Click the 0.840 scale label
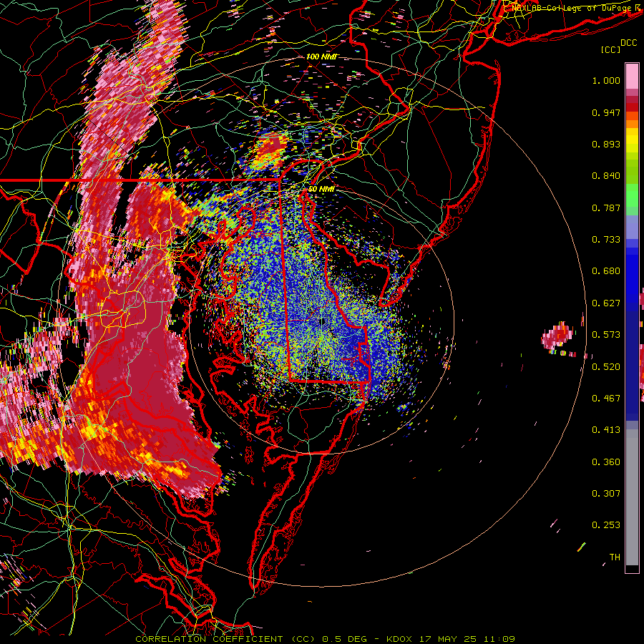The height and width of the screenshot is (644, 644). (x=606, y=176)
